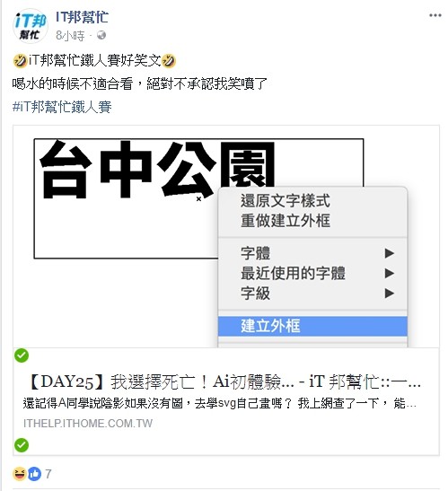
Task: Click the laughing Haha reaction icon
Action: [x=20, y=473]
